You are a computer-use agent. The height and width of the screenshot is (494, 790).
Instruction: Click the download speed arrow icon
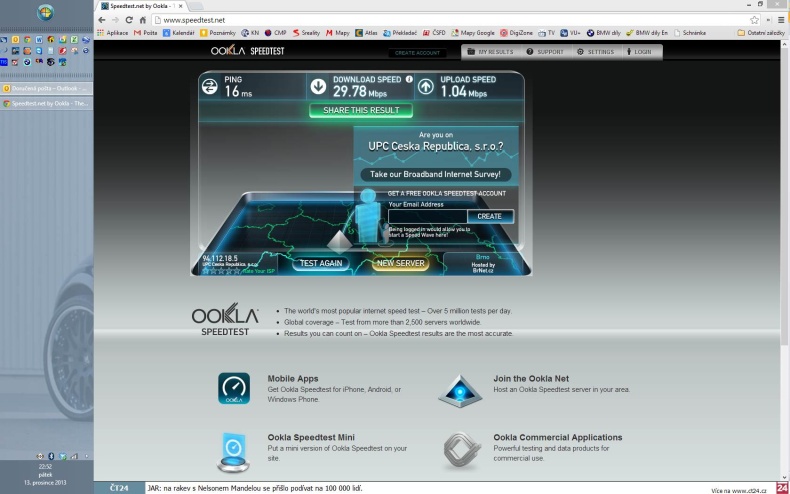pos(318,87)
